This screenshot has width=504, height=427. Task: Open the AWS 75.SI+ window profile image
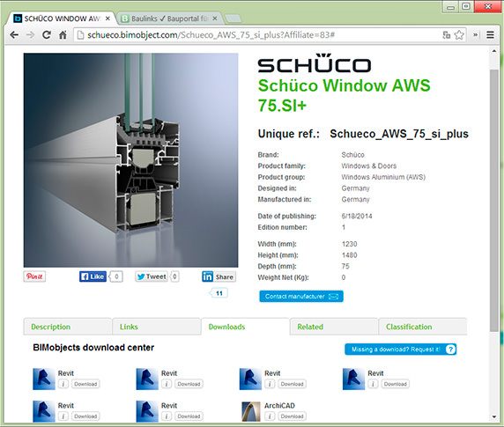tap(130, 160)
